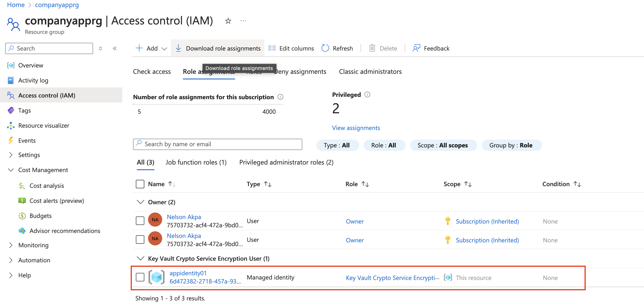
Task: Click the Advisor recommendations cloud icon
Action: click(x=22, y=231)
